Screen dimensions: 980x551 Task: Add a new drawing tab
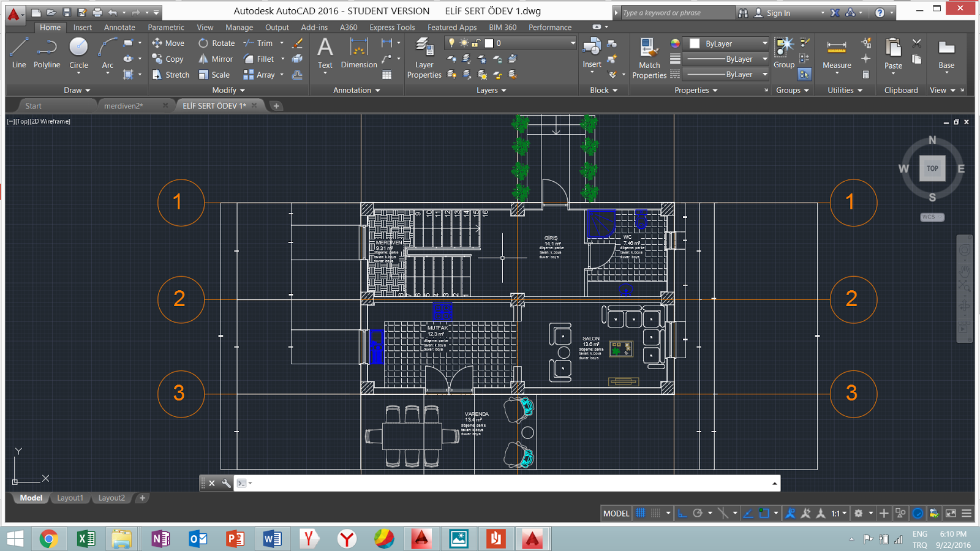276,106
